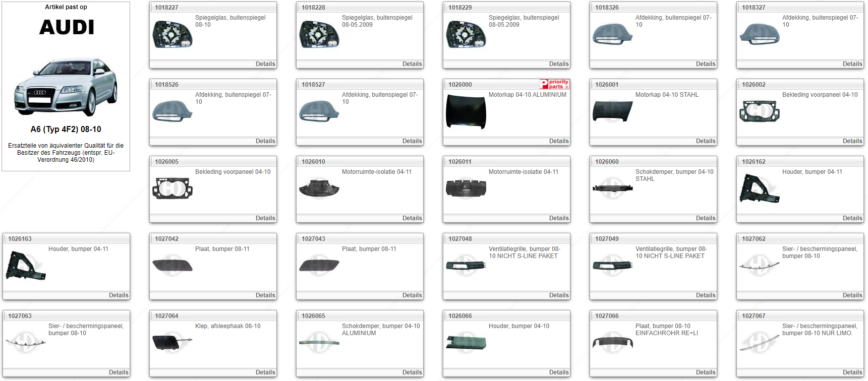Click bumper bracket image of part 1026163
The image size is (868, 381).
point(26,266)
